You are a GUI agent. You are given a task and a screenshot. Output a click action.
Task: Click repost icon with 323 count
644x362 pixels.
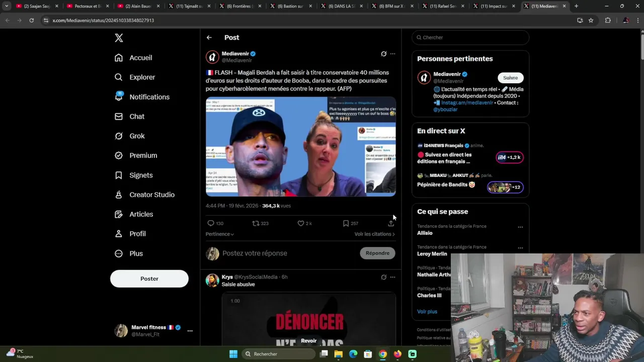point(256,223)
